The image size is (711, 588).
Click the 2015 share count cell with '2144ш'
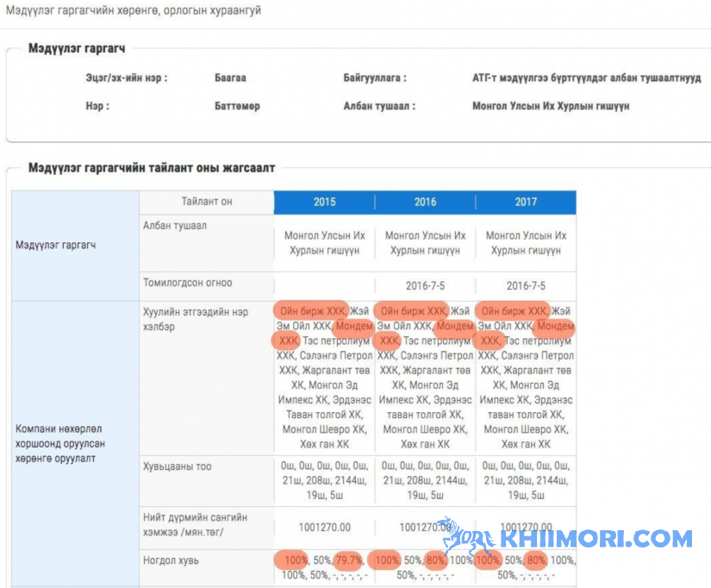click(x=324, y=480)
